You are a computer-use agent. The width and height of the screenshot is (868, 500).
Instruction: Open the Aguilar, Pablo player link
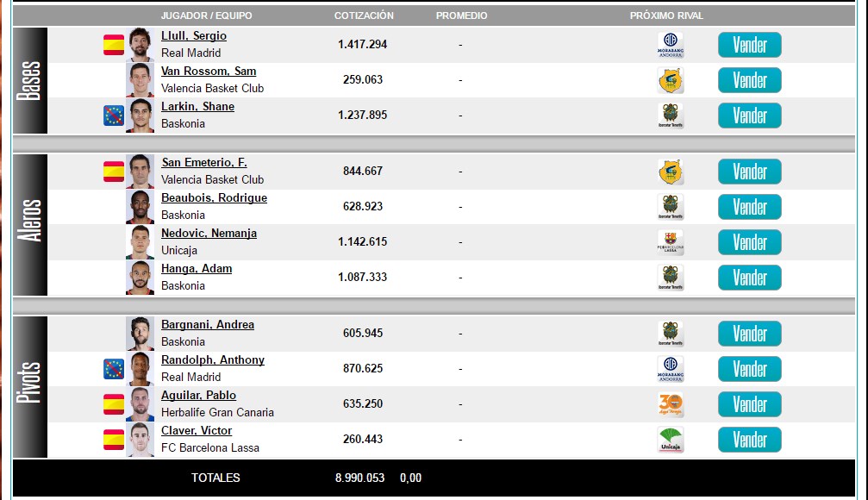click(198, 396)
